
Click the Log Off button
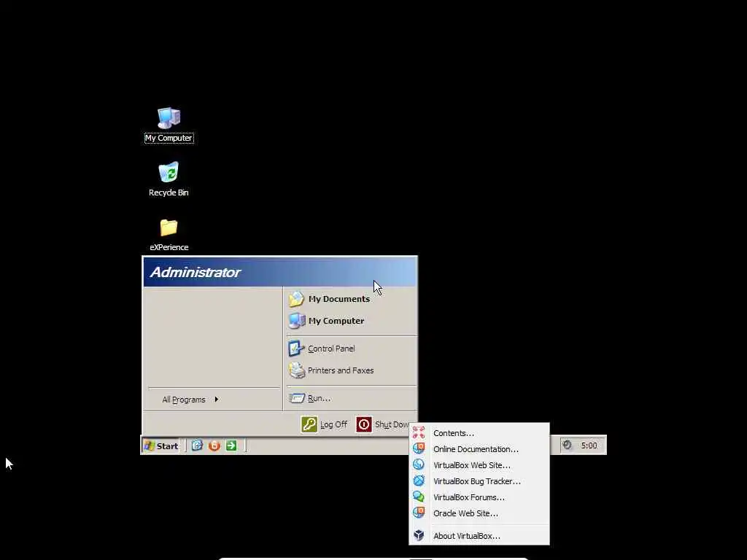(325, 424)
